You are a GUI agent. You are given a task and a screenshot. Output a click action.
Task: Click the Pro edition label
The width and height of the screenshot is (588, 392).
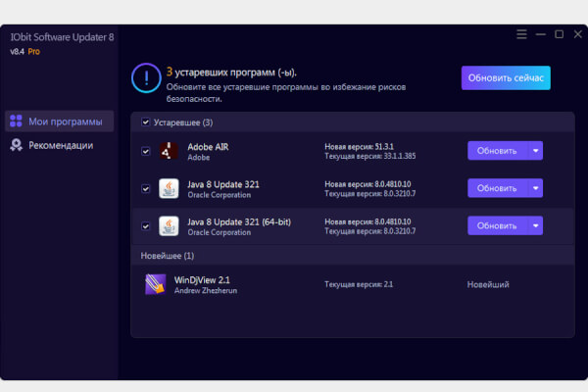(33, 52)
